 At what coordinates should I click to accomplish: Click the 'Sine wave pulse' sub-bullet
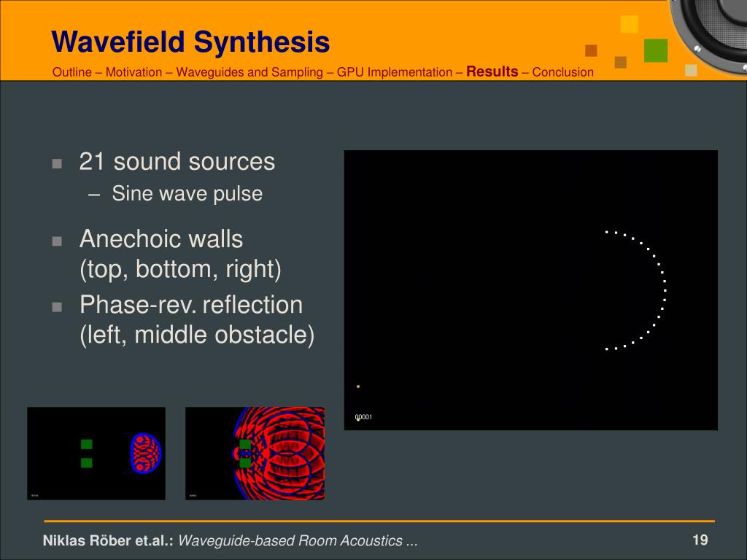pyautogui.click(x=187, y=194)
